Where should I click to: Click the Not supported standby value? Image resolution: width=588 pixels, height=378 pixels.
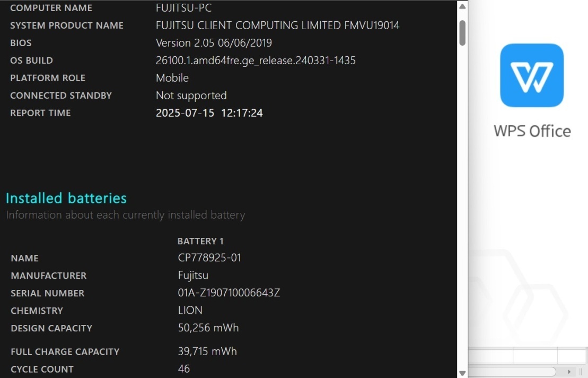pos(191,96)
